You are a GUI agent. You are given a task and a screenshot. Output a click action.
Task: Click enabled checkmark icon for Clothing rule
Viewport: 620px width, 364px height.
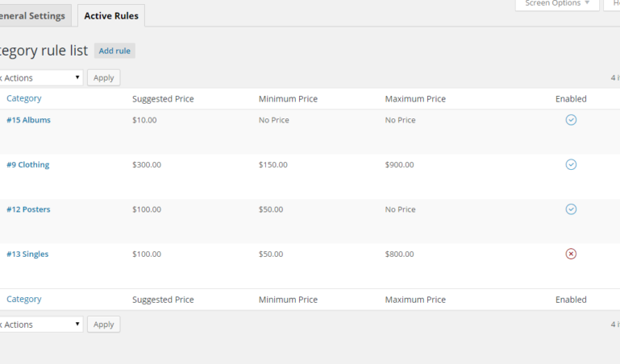(571, 164)
